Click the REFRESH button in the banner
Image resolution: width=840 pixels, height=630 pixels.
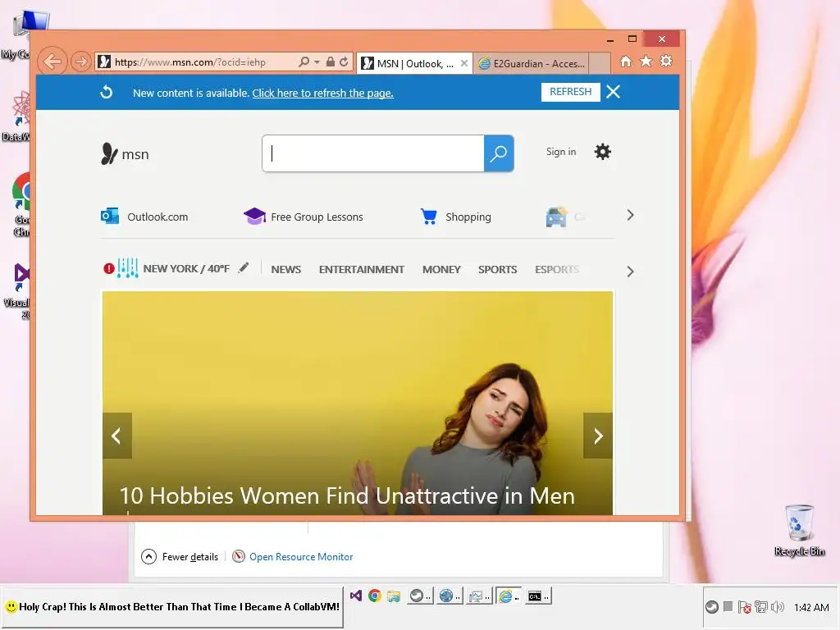coord(571,92)
